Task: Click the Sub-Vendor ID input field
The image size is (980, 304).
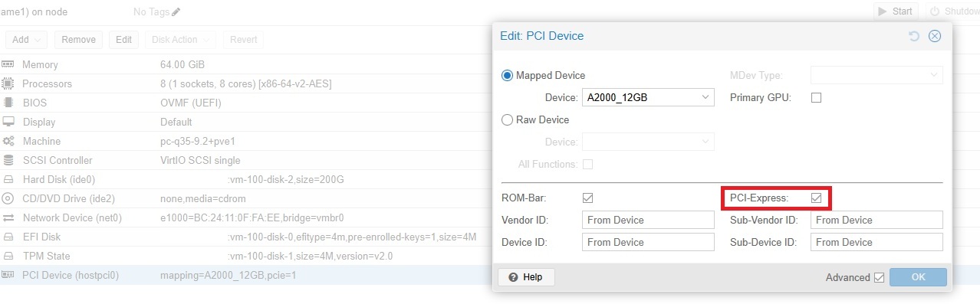Action: (x=876, y=220)
